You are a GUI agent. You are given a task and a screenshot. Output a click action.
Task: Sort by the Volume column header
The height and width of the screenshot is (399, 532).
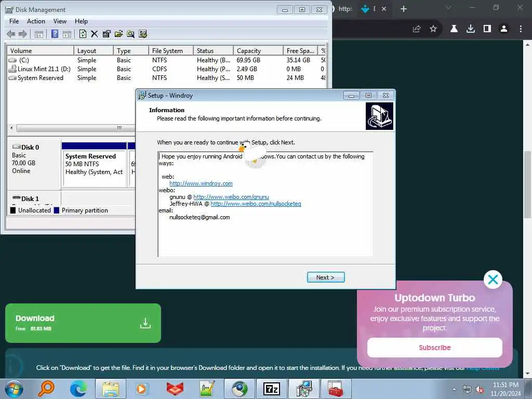click(41, 50)
